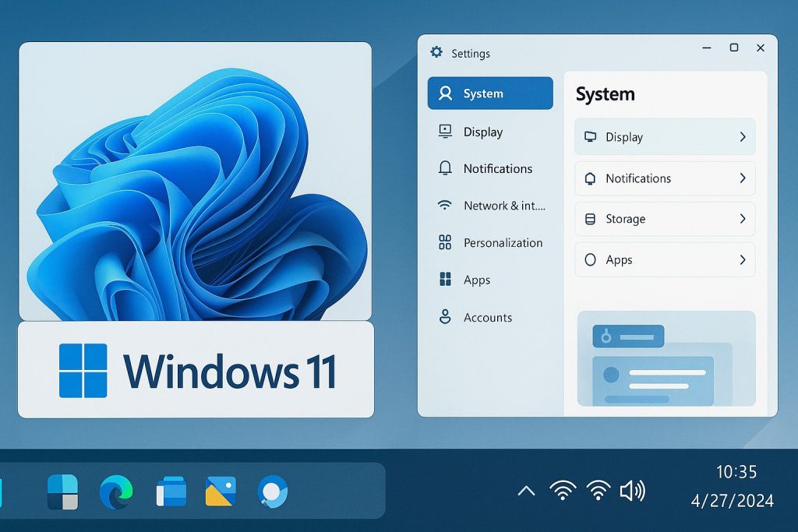Open Microsoft Edge from the taskbar
The image size is (798, 532).
[x=116, y=492]
